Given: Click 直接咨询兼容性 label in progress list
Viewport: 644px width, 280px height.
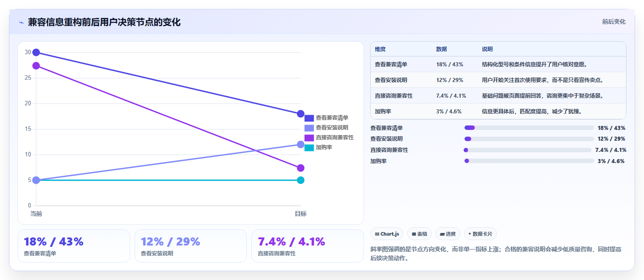Looking at the screenshot, I should click(389, 150).
